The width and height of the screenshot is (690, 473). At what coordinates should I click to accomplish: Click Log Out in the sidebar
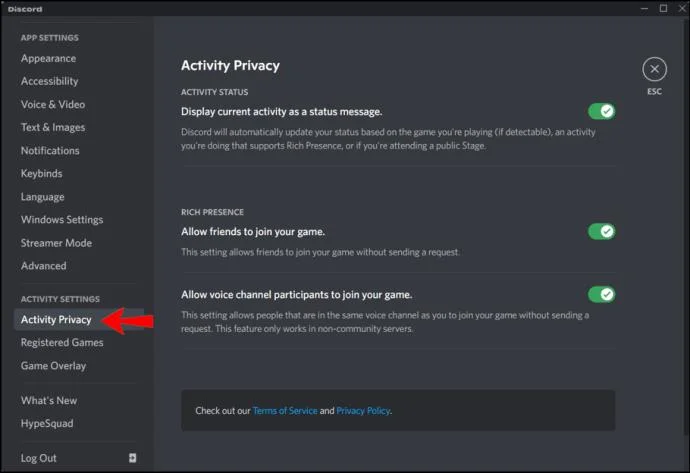tap(39, 458)
